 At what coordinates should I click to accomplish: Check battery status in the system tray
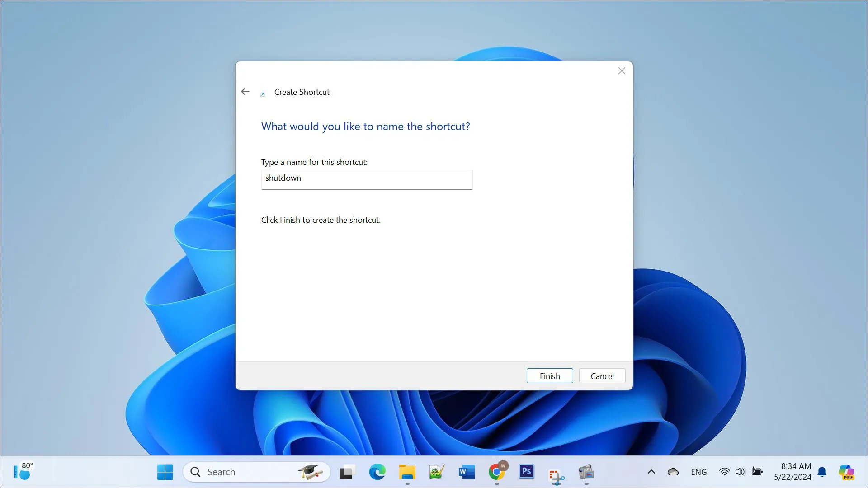(x=756, y=471)
